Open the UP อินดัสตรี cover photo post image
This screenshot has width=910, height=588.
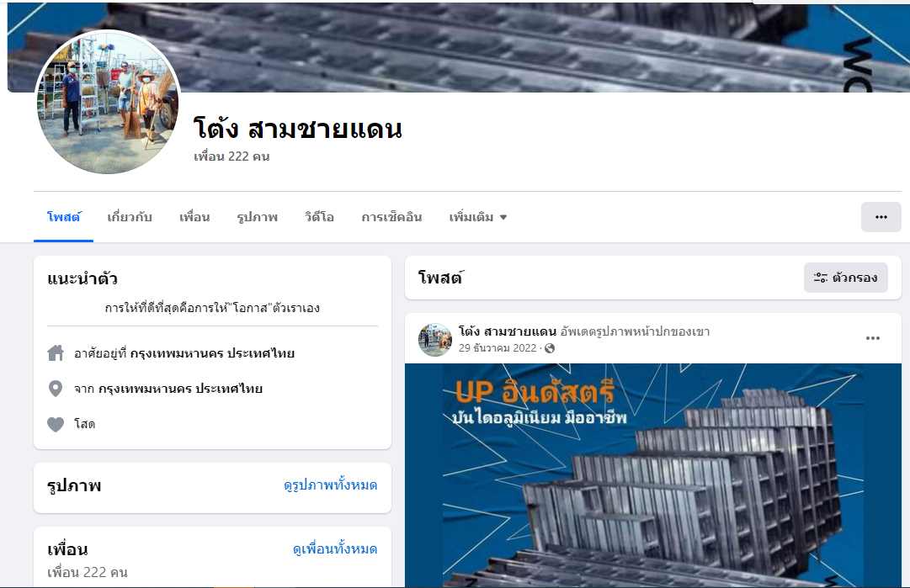tap(653, 475)
